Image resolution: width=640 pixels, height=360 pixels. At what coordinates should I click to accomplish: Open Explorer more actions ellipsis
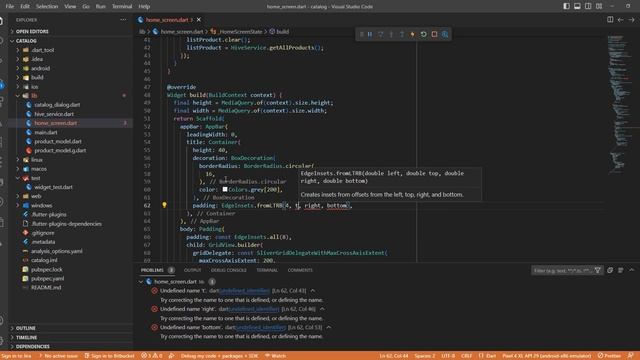point(123,20)
